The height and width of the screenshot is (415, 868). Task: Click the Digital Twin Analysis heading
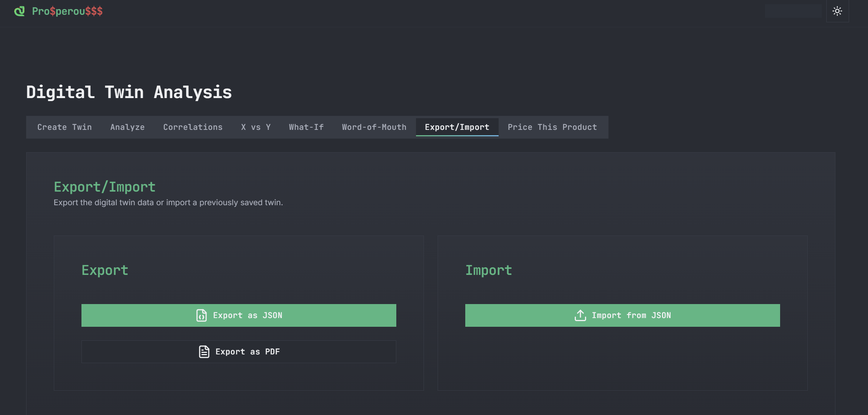(129, 92)
